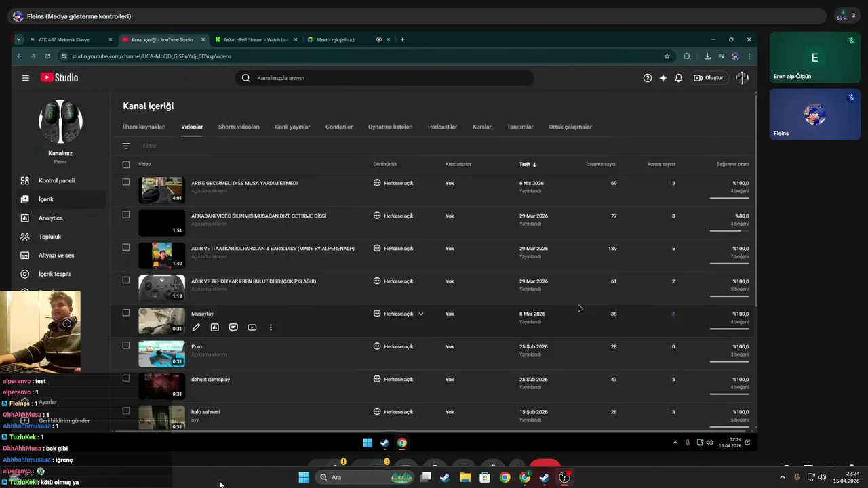Open the Chrome downloads icon
The height and width of the screenshot is (488, 868).
pyautogui.click(x=707, y=56)
